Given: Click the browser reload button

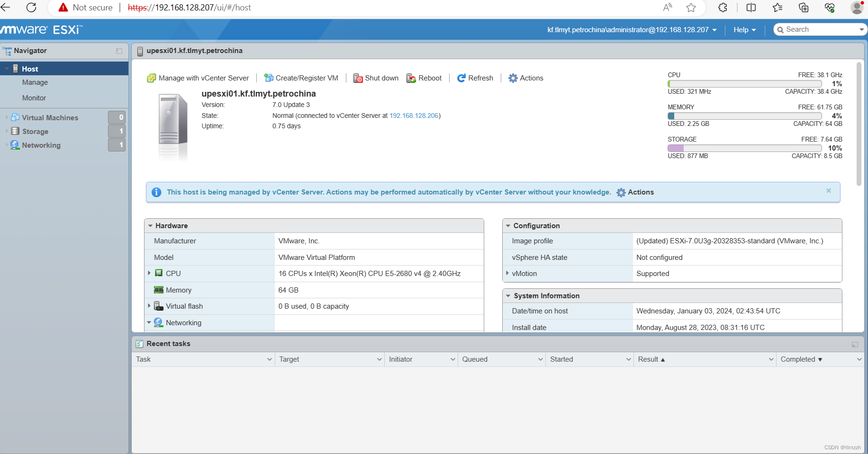Looking at the screenshot, I should 31,8.
